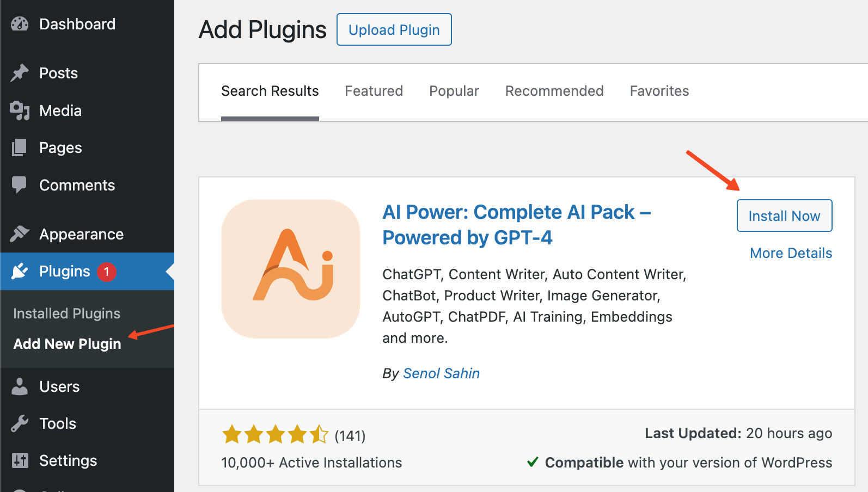Click the (141) ratings count
The width and height of the screenshot is (868, 492).
point(350,435)
